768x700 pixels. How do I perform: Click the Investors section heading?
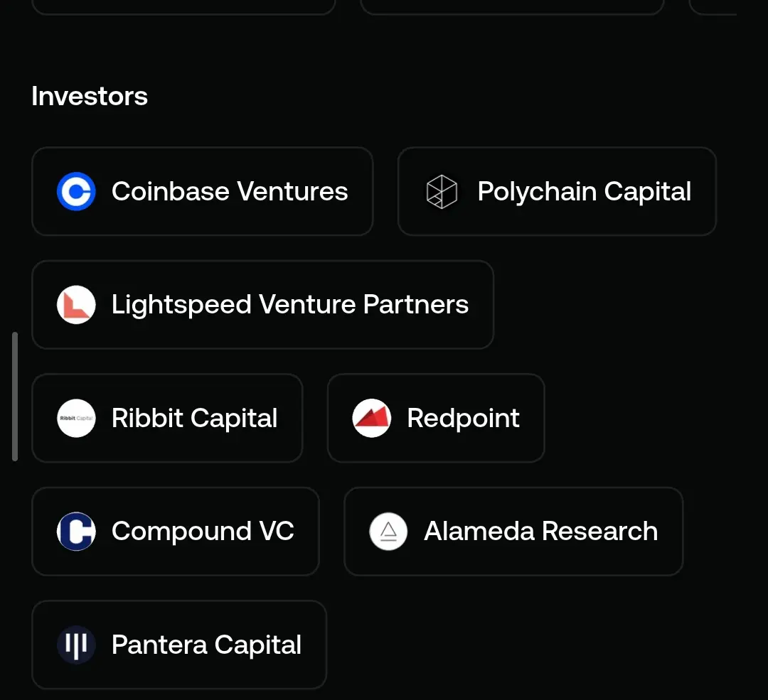coord(90,96)
